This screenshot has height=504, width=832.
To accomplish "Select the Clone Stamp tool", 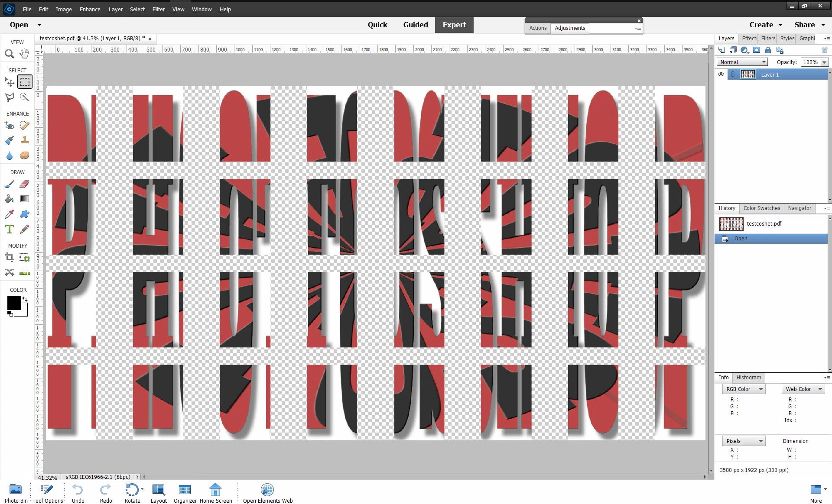I will pos(25,140).
